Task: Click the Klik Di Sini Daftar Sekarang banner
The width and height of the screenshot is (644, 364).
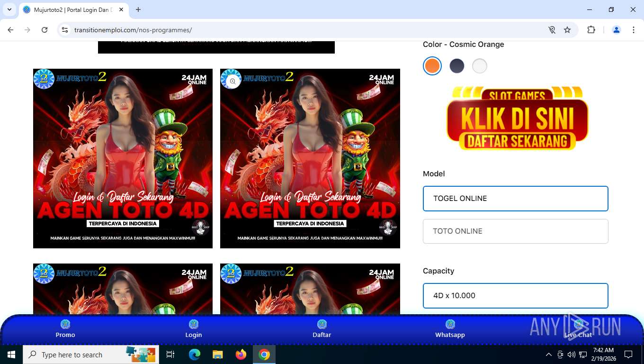Action: pos(518,118)
